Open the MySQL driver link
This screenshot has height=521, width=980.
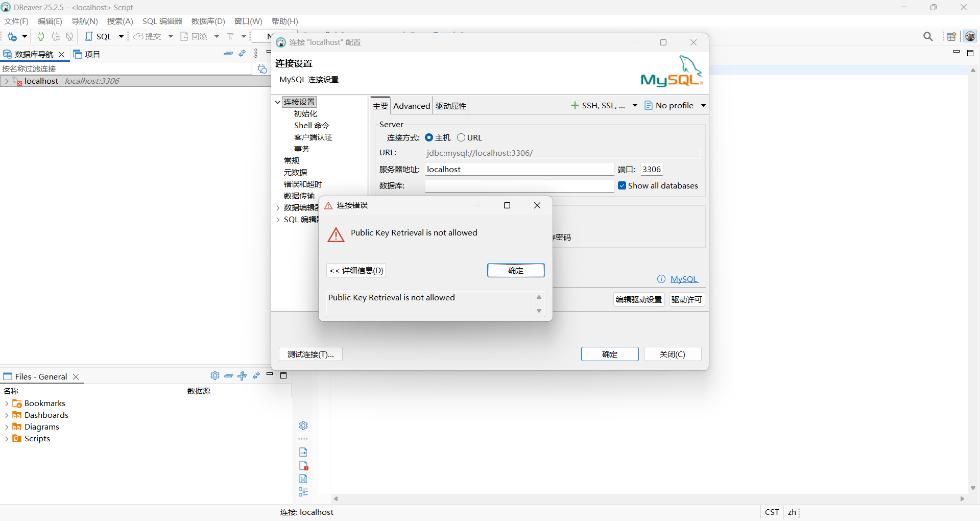(684, 279)
